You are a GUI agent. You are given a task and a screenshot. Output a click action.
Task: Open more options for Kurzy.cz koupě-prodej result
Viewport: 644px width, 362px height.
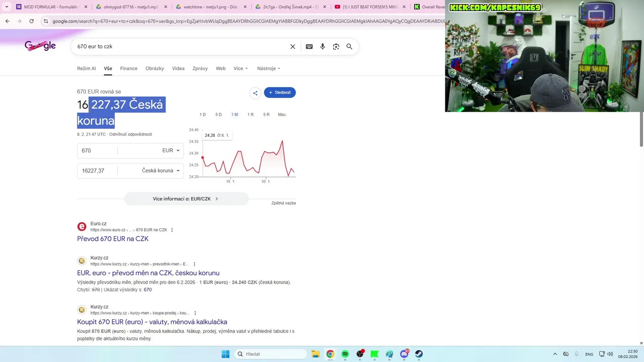point(195,313)
